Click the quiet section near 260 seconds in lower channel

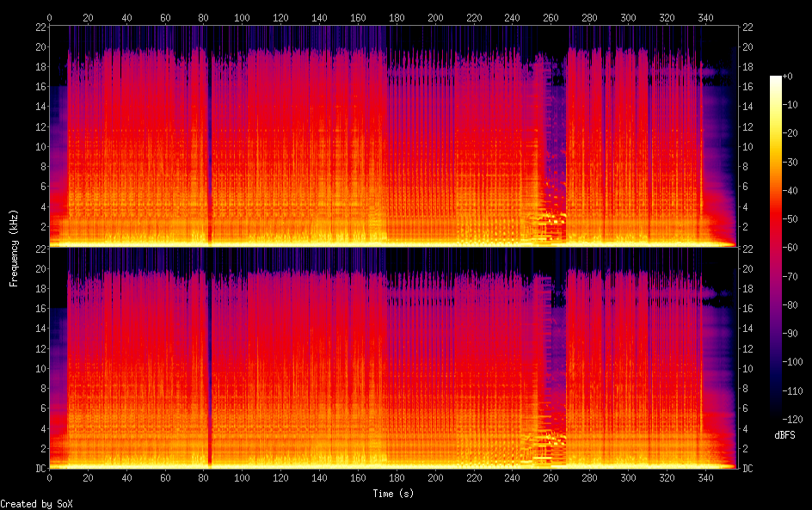[x=555, y=361]
